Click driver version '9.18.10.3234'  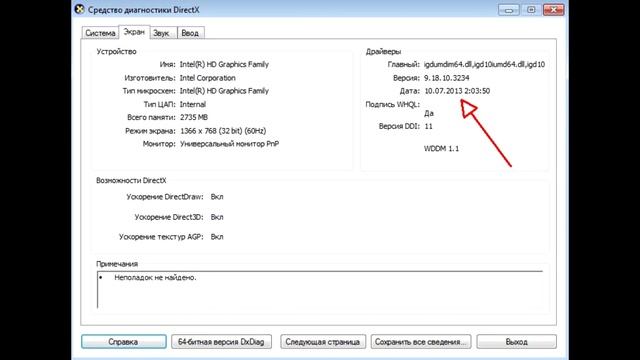click(x=447, y=78)
